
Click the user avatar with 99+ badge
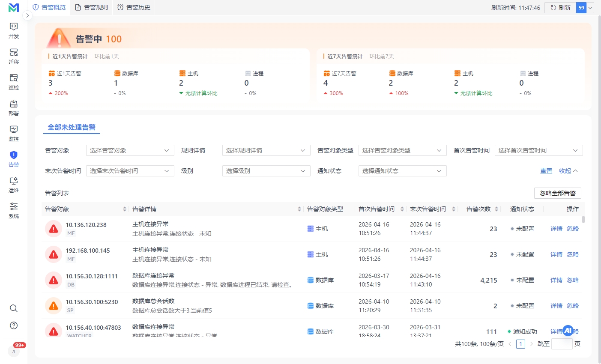click(14, 351)
